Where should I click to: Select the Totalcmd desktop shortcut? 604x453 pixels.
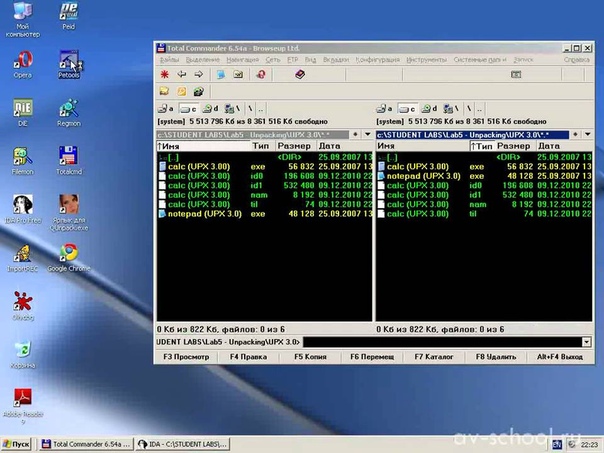(69, 161)
